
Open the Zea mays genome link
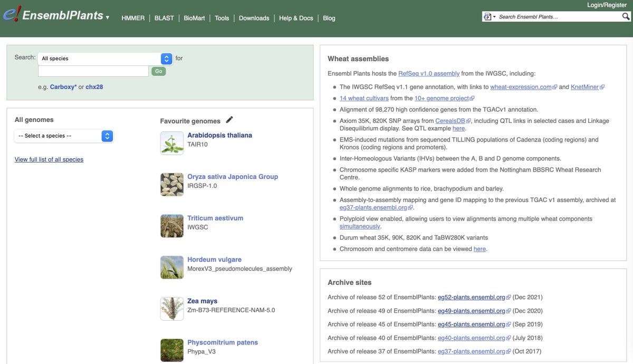point(203,301)
